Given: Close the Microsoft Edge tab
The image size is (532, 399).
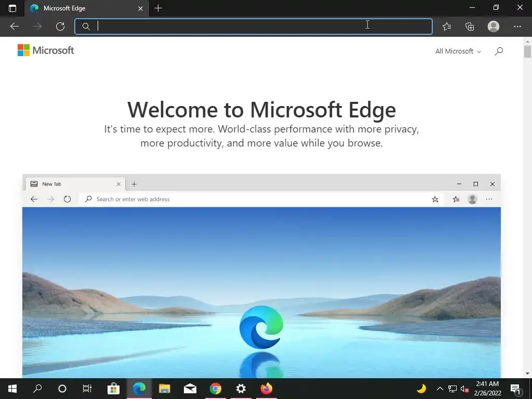Looking at the screenshot, I should pos(140,8).
